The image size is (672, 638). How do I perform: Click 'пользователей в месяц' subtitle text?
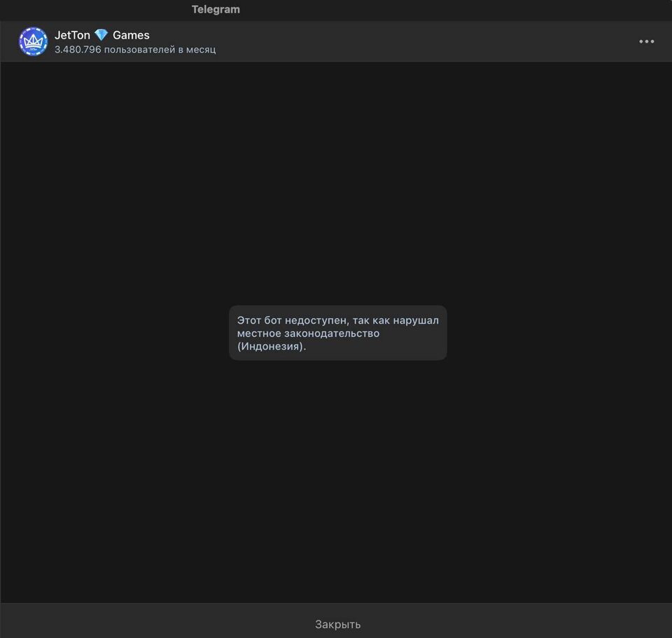pyautogui.click(x=160, y=50)
